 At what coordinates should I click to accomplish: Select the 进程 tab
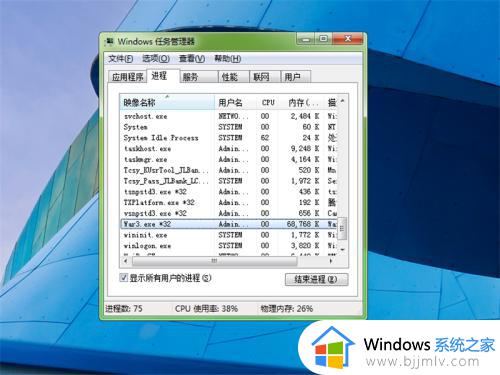[163, 76]
